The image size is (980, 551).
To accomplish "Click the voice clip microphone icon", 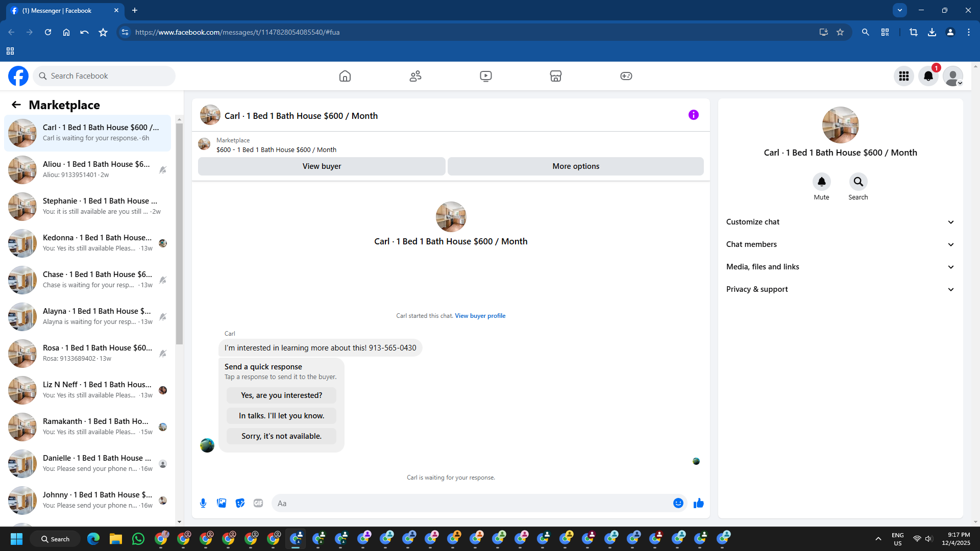I will pyautogui.click(x=203, y=503).
